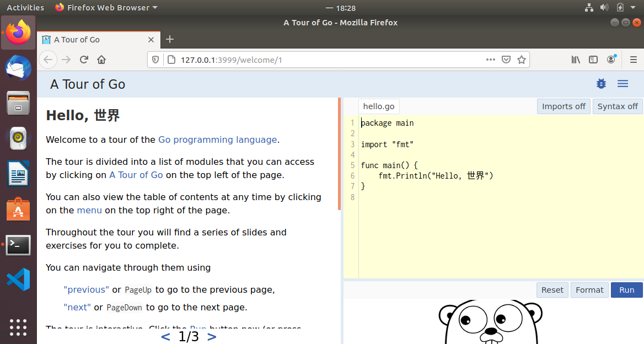Image resolution: width=644 pixels, height=344 pixels.
Task: Go to the Firefox home page
Action: [x=101, y=60]
